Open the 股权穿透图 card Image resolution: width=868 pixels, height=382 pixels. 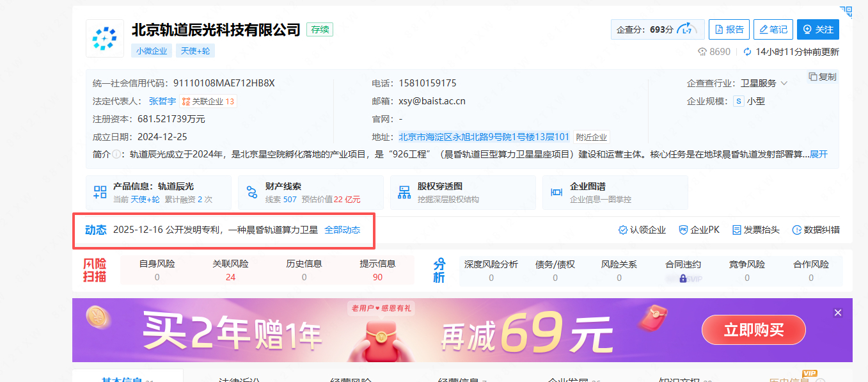(x=463, y=193)
